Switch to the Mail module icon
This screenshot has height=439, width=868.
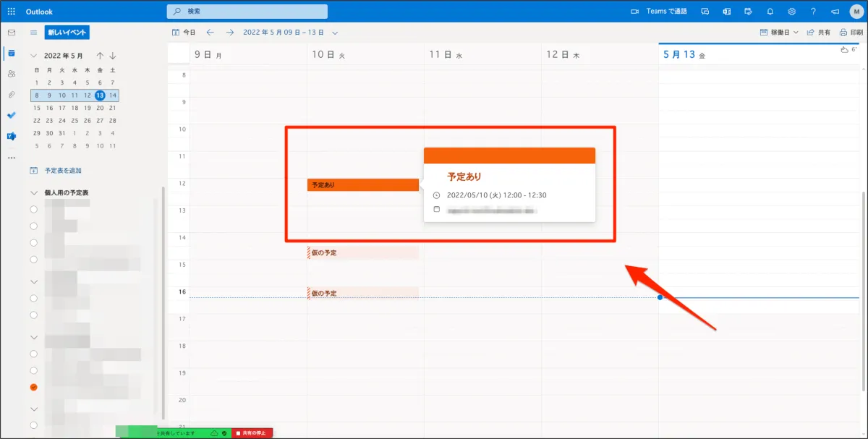click(x=11, y=33)
